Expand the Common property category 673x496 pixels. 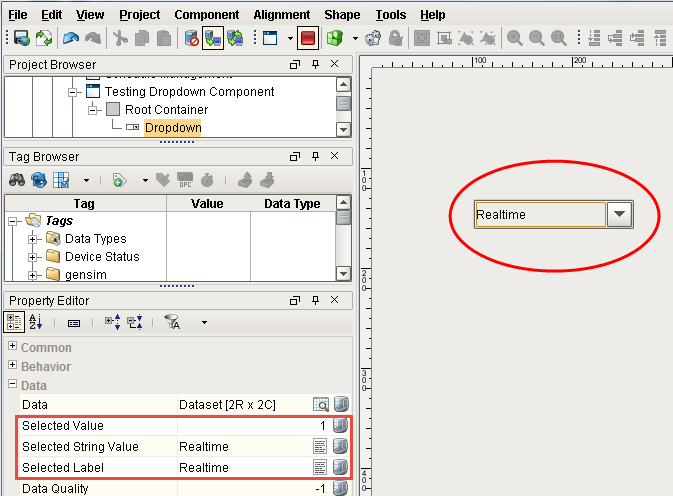pyautogui.click(x=12, y=346)
